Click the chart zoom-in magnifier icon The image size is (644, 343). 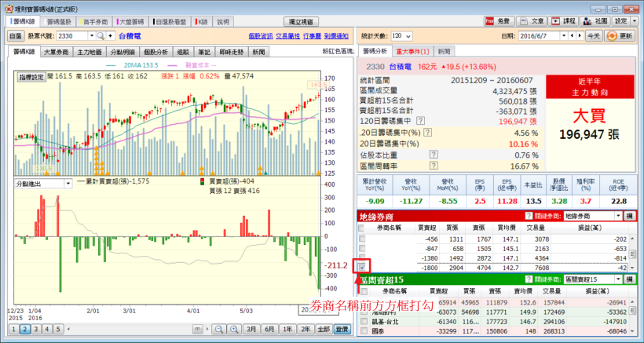pos(234,329)
